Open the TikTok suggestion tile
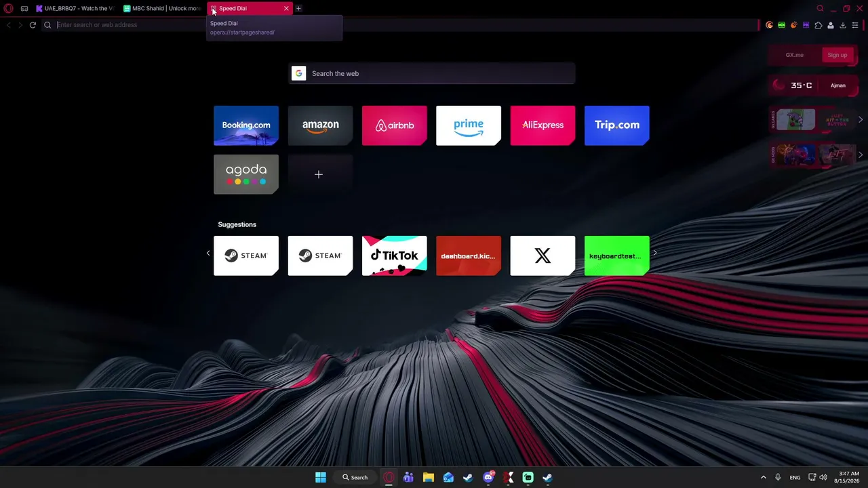The image size is (868, 488). click(395, 256)
